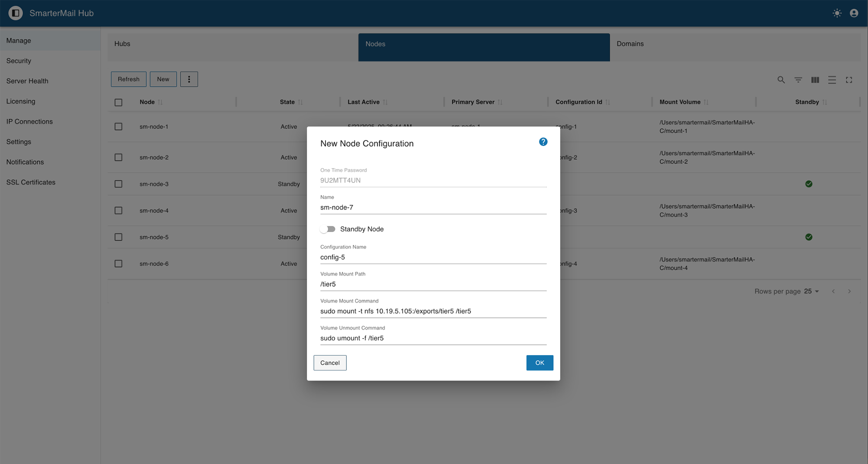Image resolution: width=868 pixels, height=464 pixels.
Task: Open the user account profile icon
Action: coord(854,13)
